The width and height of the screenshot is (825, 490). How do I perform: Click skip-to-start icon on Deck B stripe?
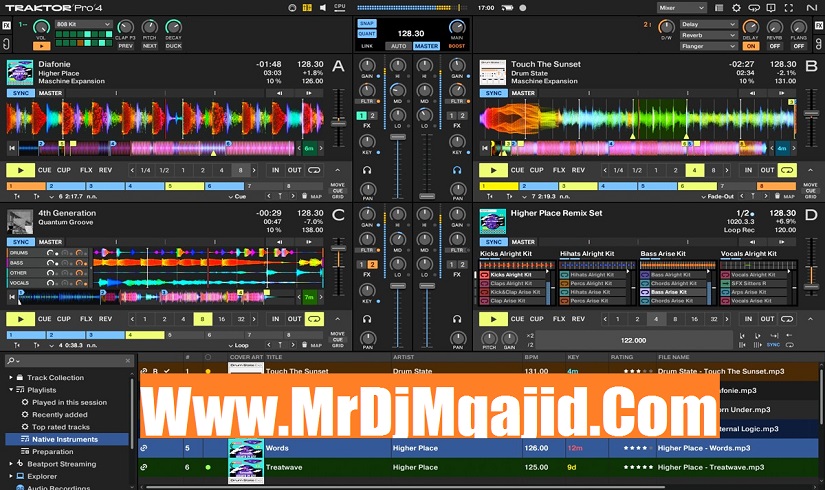485,148
